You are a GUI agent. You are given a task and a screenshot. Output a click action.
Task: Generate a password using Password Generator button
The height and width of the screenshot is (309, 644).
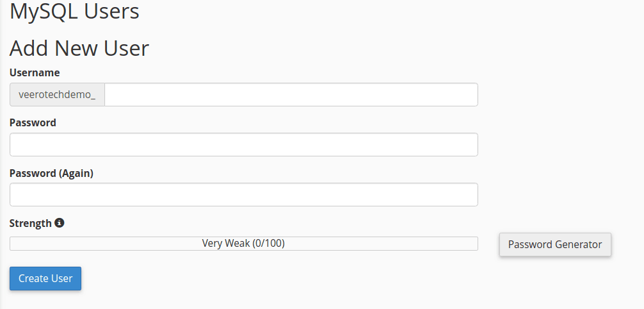[x=555, y=244]
